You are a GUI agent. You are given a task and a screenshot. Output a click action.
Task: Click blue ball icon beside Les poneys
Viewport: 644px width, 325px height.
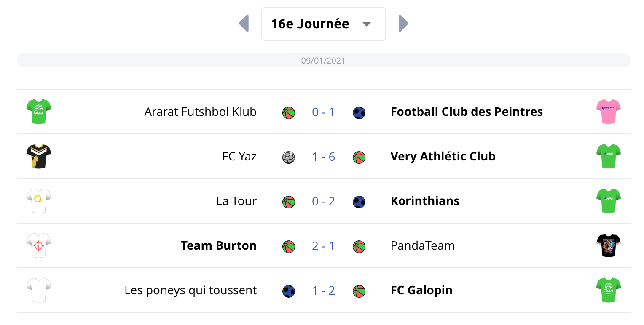pos(288,291)
